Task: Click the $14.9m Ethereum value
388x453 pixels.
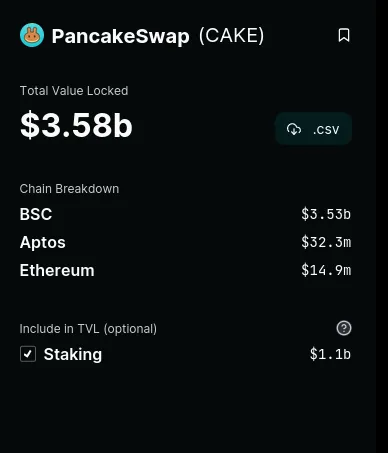Action: (x=326, y=270)
